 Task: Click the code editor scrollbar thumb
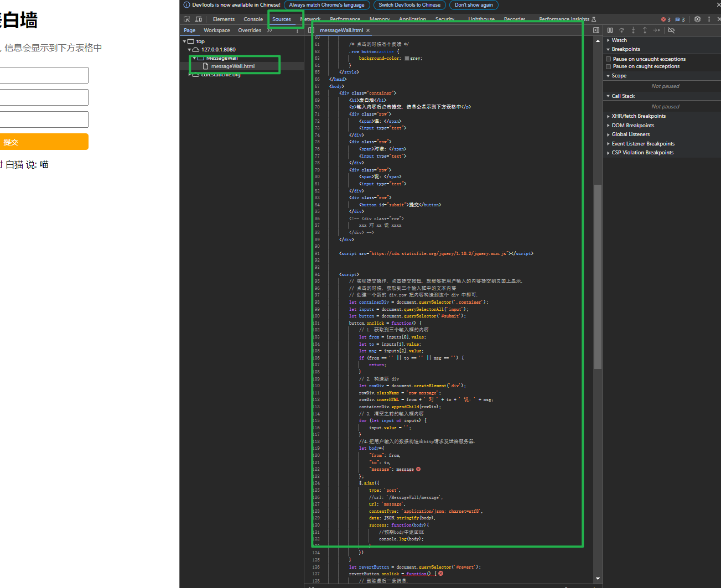(598, 277)
